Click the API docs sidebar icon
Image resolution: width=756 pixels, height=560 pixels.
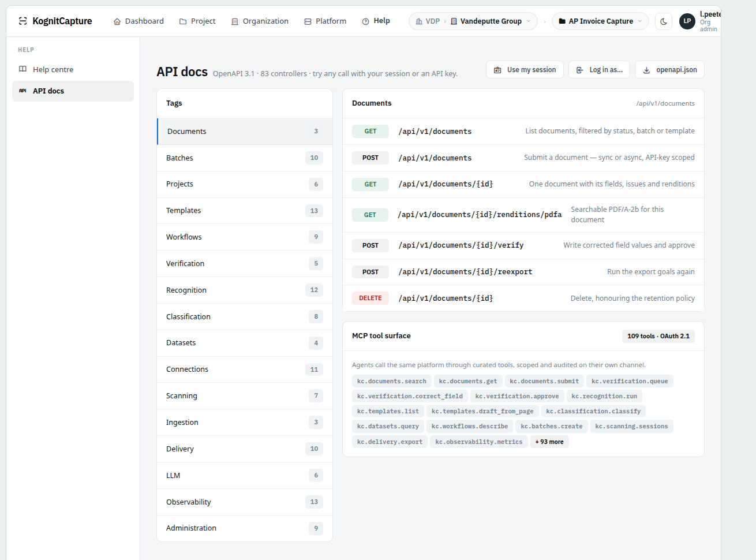(23, 91)
